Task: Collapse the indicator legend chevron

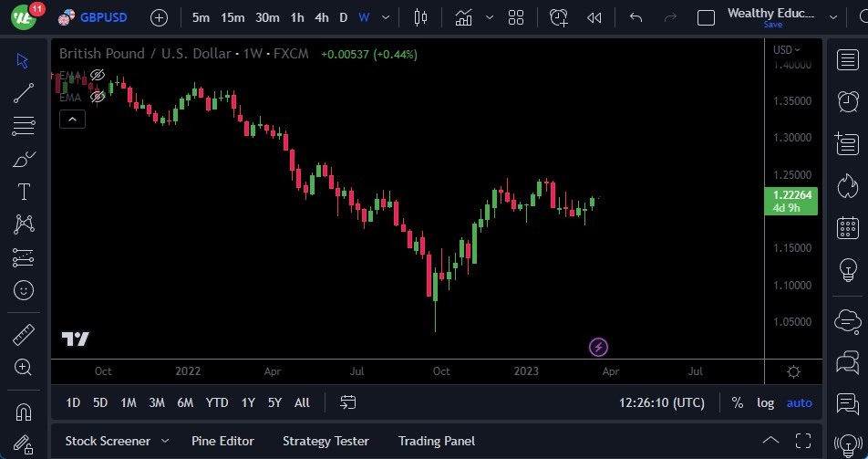Action: click(x=72, y=119)
